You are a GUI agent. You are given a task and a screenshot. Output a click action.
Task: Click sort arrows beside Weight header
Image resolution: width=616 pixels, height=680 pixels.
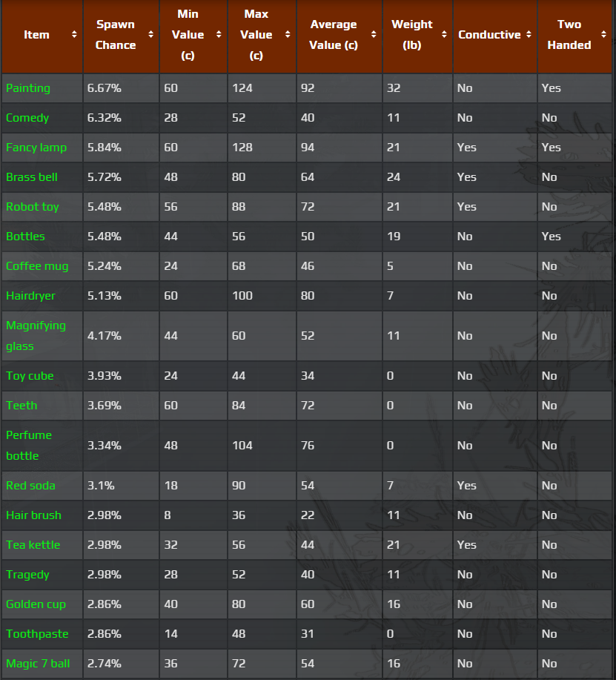click(444, 35)
